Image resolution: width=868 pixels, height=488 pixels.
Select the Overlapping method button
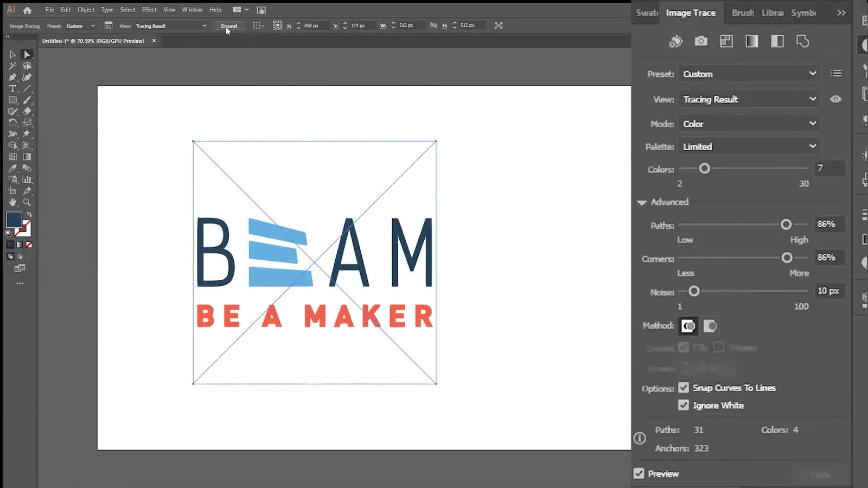(x=710, y=326)
